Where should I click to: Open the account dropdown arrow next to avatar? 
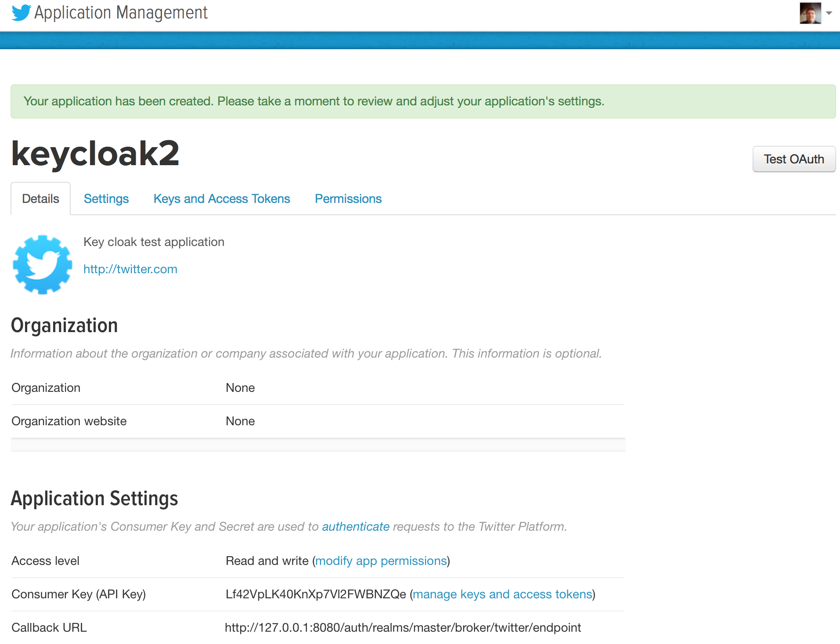[828, 13]
